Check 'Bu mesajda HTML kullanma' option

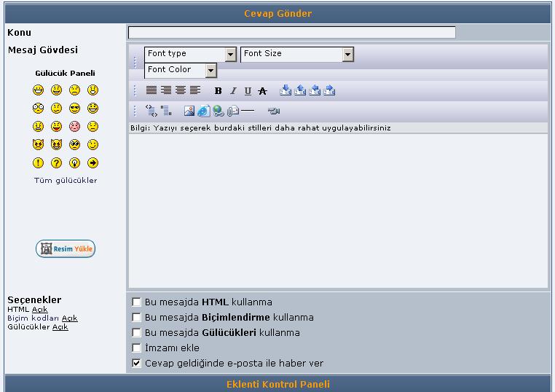(136, 302)
